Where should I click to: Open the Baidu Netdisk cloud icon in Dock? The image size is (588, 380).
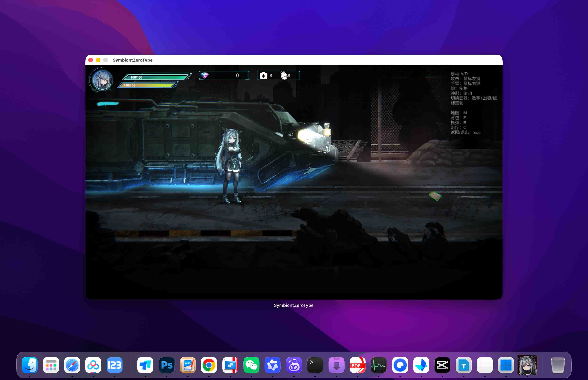coord(93,365)
